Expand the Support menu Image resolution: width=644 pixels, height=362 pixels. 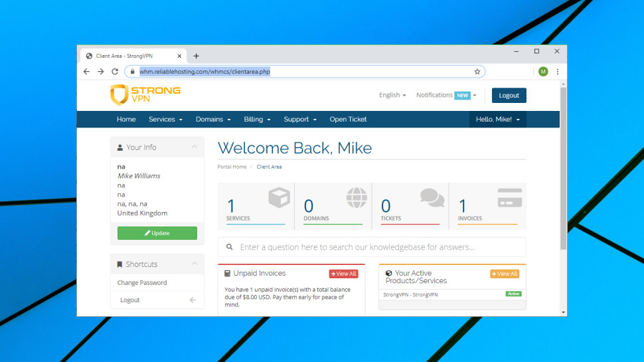pyautogui.click(x=300, y=119)
